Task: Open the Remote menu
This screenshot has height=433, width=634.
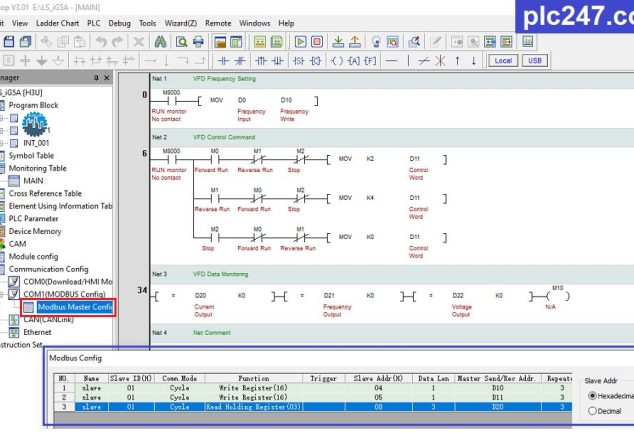Action: (x=218, y=23)
